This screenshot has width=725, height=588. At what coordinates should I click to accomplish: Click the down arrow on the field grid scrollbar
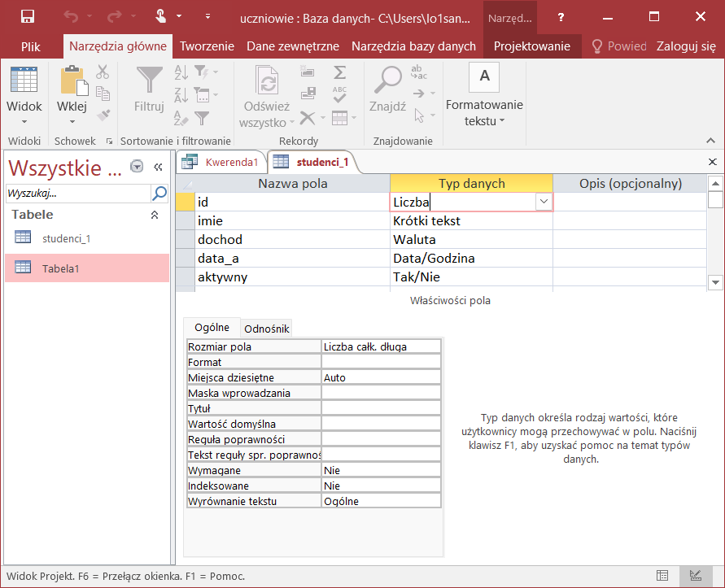pos(715,281)
